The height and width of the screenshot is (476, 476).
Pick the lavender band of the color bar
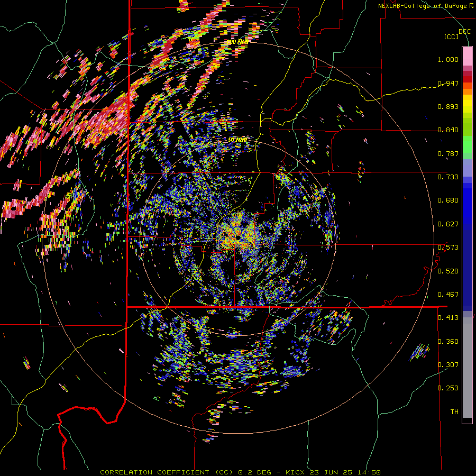(467, 168)
